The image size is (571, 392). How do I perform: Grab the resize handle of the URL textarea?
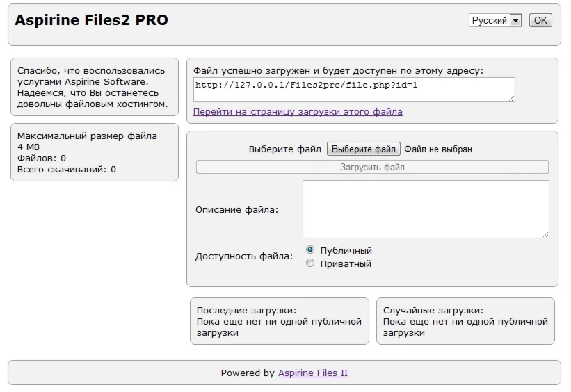(512, 99)
